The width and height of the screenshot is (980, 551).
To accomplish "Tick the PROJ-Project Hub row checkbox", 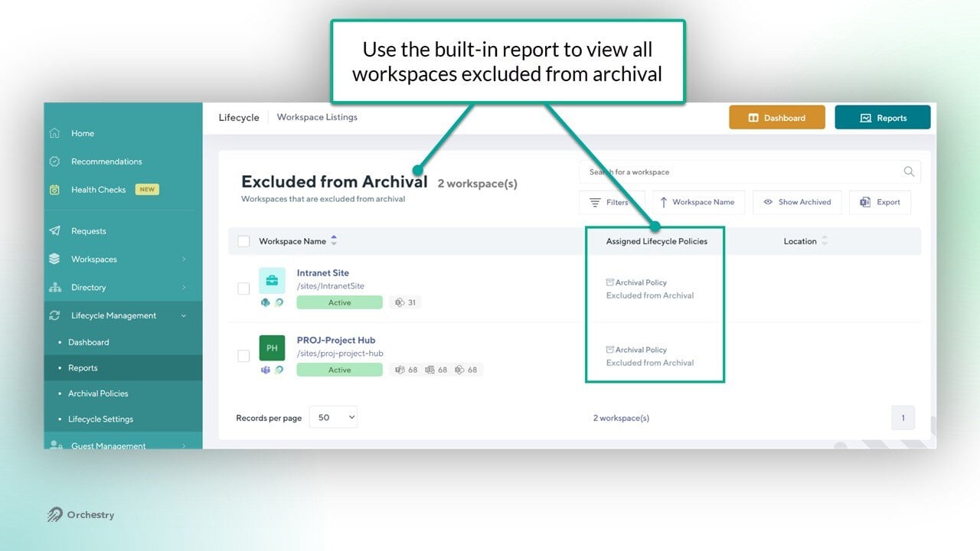I will pyautogui.click(x=243, y=356).
